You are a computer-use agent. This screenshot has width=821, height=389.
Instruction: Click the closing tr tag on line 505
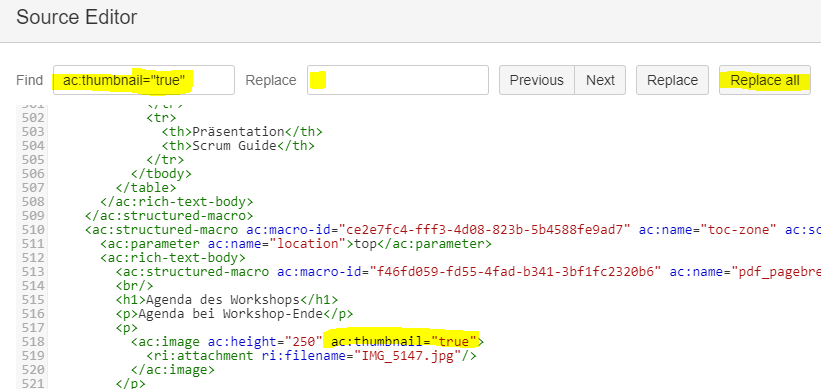165,159
